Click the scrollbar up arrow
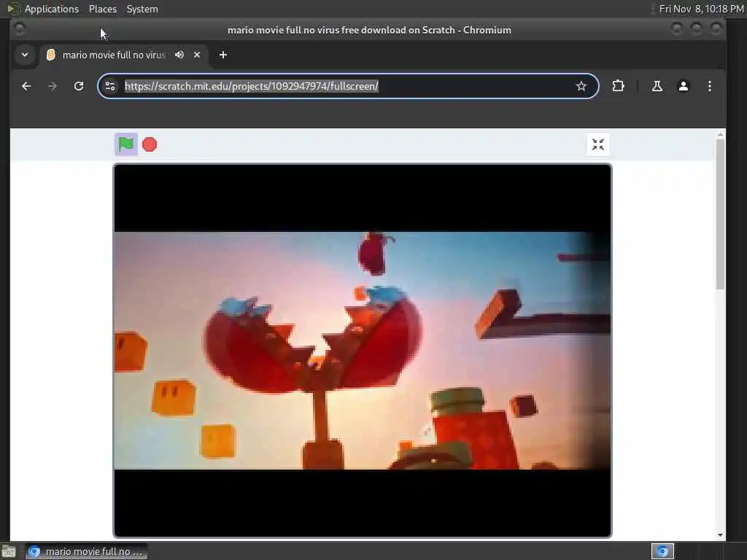Image resolution: width=747 pixels, height=560 pixels. [720, 134]
